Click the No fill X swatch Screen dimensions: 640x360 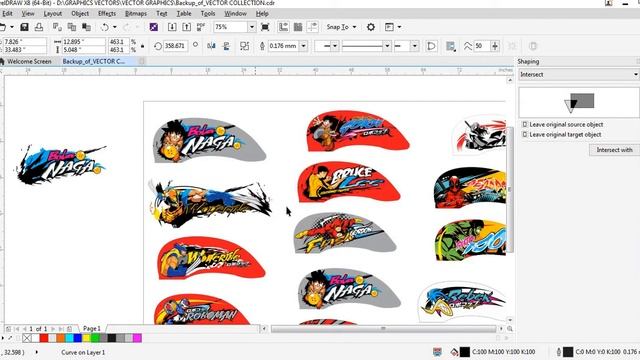click(27, 338)
